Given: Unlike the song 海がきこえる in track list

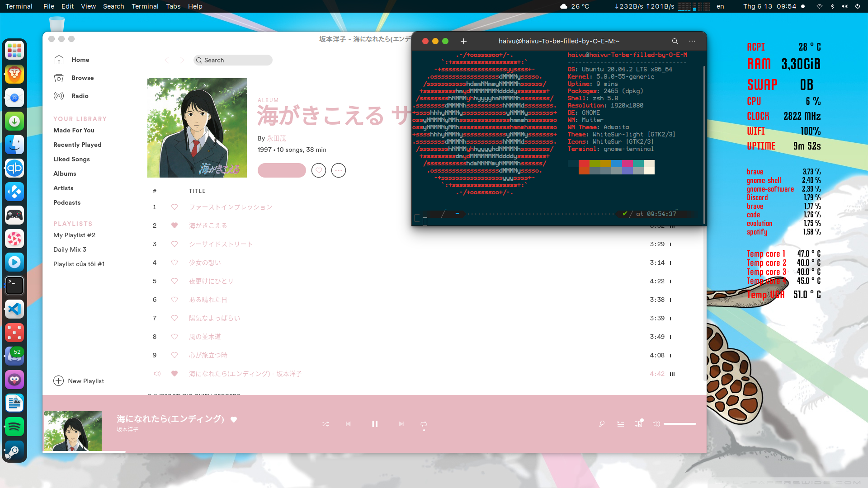Looking at the screenshot, I should tap(175, 225).
